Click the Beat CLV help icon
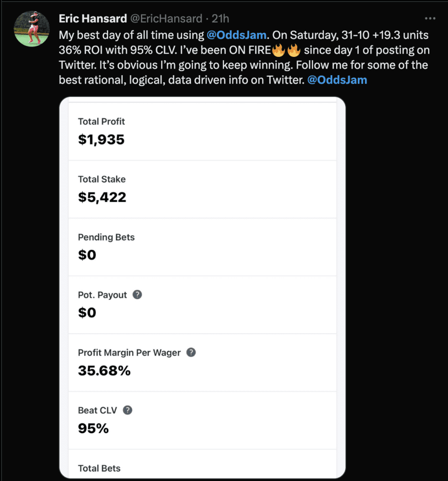Image resolution: width=448 pixels, height=481 pixels. pos(128,410)
